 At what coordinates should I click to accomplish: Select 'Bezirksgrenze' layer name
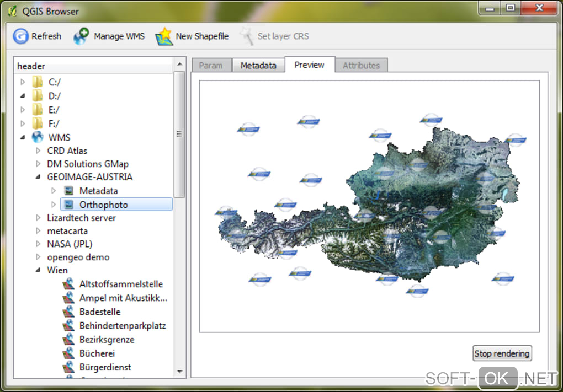[107, 339]
